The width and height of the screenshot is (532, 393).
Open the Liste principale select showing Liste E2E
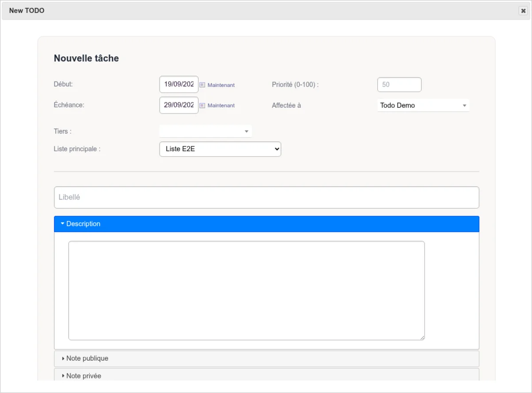[220, 149]
